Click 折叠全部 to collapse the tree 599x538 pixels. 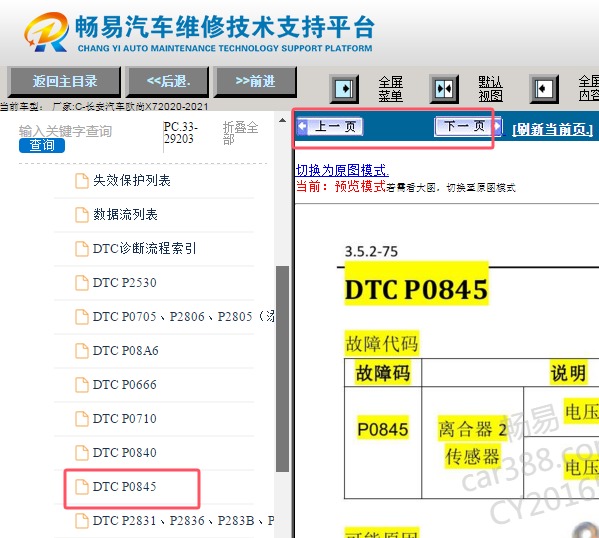pos(240,133)
